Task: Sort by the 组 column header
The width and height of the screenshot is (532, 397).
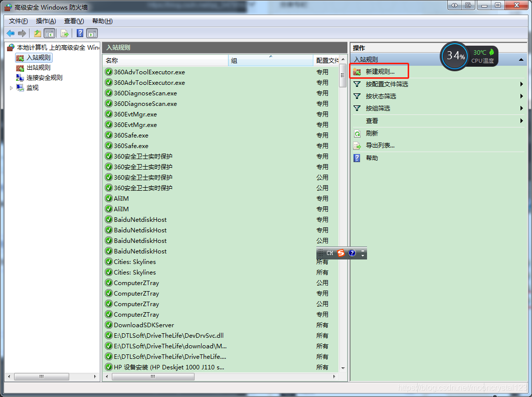Action: pos(271,60)
